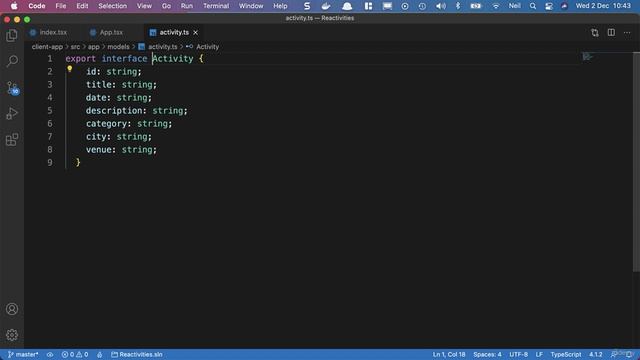Click the Bluetooth icon in menu bar
The height and width of the screenshot is (360, 640).
coord(458,6)
